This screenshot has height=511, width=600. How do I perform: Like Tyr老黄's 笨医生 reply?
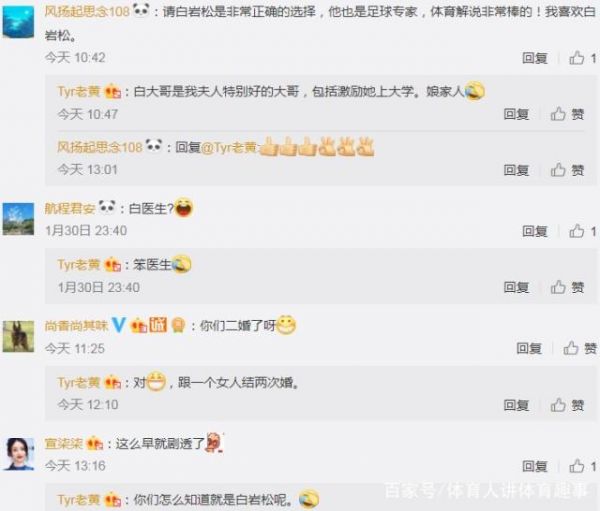[x=567, y=287]
